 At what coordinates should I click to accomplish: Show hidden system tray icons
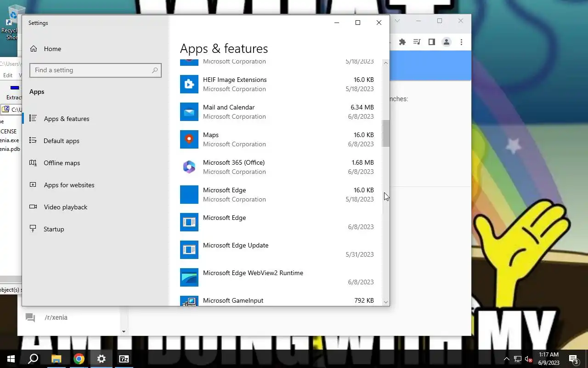(506, 359)
